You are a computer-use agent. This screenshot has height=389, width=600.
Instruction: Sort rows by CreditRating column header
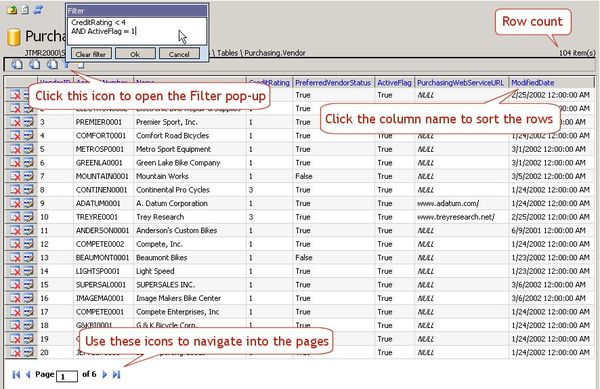[269, 83]
